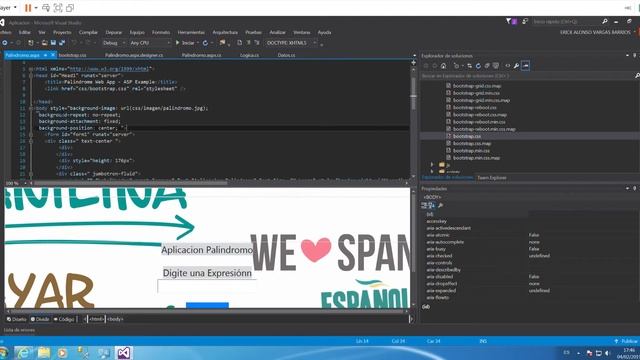Switch to the Team Explorer tab
Viewport: 640px width, 360px height.
pyautogui.click(x=491, y=178)
